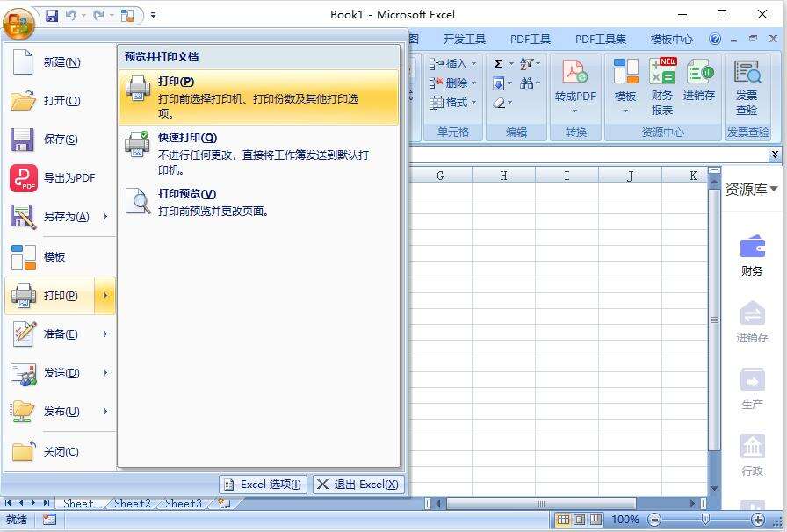Viewport: 787px width, 532px height.
Task: Switch to the 模板中心 ribbon tab
Action: (x=672, y=40)
